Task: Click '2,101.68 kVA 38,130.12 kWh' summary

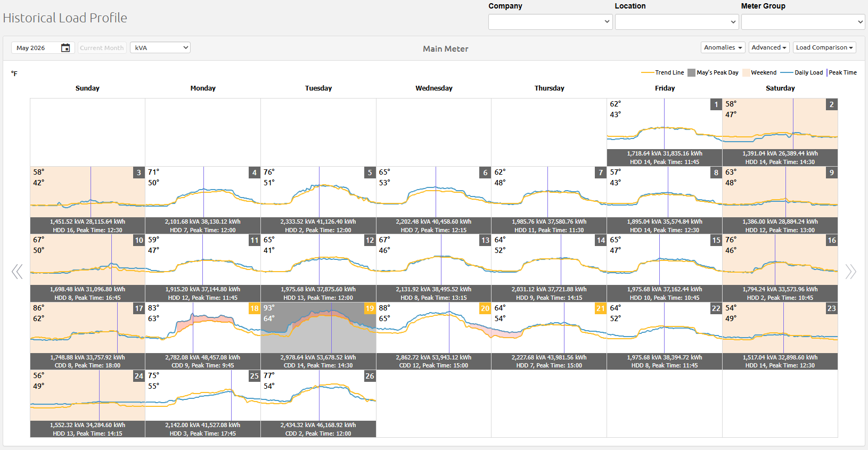Action: click(x=203, y=222)
